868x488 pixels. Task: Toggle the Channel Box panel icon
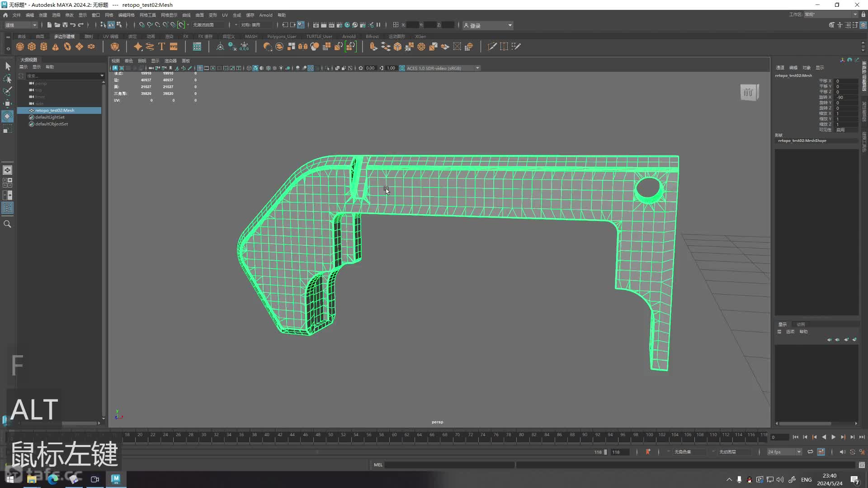[863, 25]
